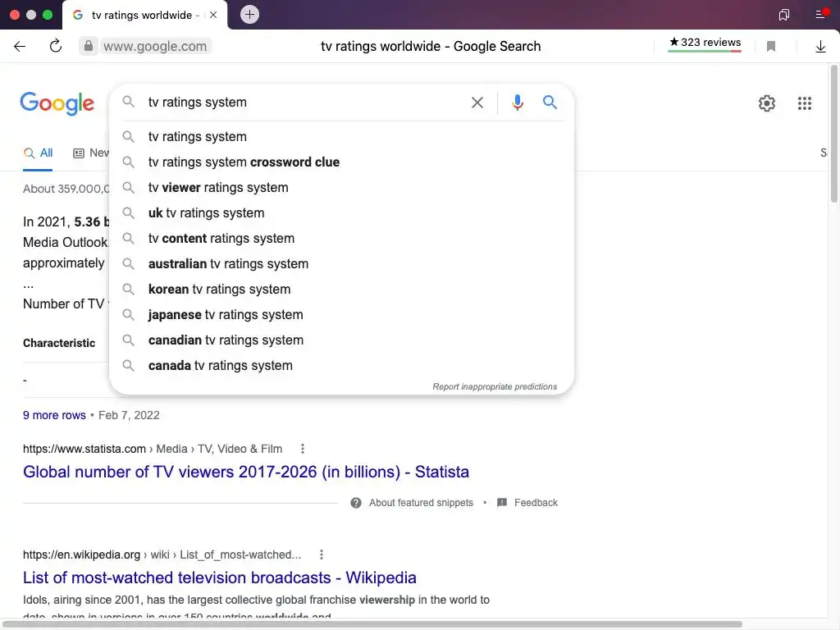The width and height of the screenshot is (840, 630).
Task: Select 'canada tv ratings system' suggestion
Action: click(x=341, y=365)
